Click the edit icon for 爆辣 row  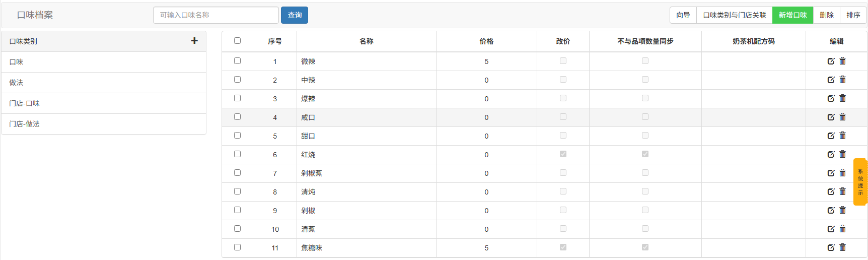click(831, 99)
